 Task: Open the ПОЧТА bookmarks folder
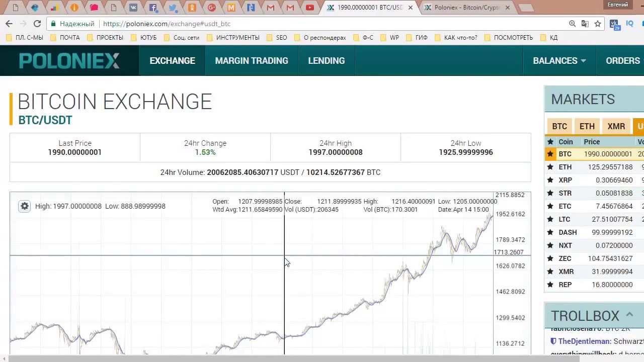tap(64, 38)
